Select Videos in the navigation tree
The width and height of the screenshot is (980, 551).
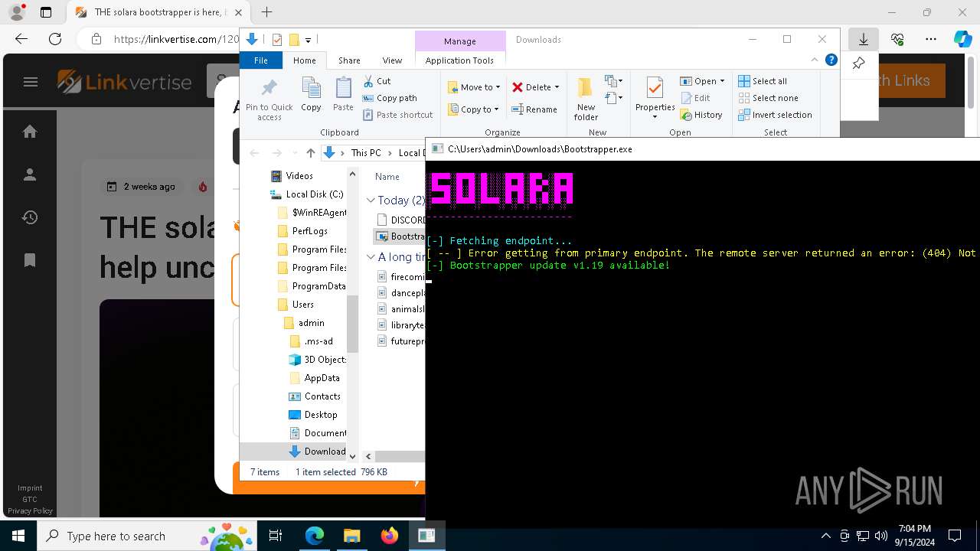point(299,176)
